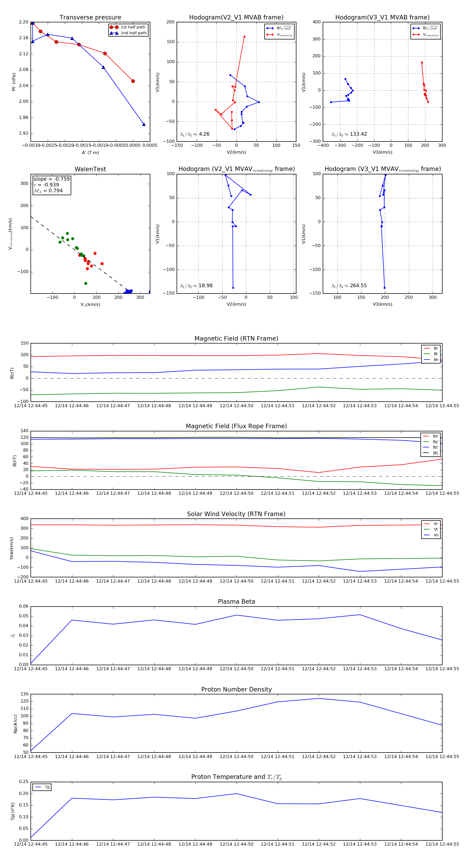Click 'Solar Wind Velocity (RTN Frame)' title
Image resolution: width=473 pixels, height=868 pixels.
click(x=236, y=514)
